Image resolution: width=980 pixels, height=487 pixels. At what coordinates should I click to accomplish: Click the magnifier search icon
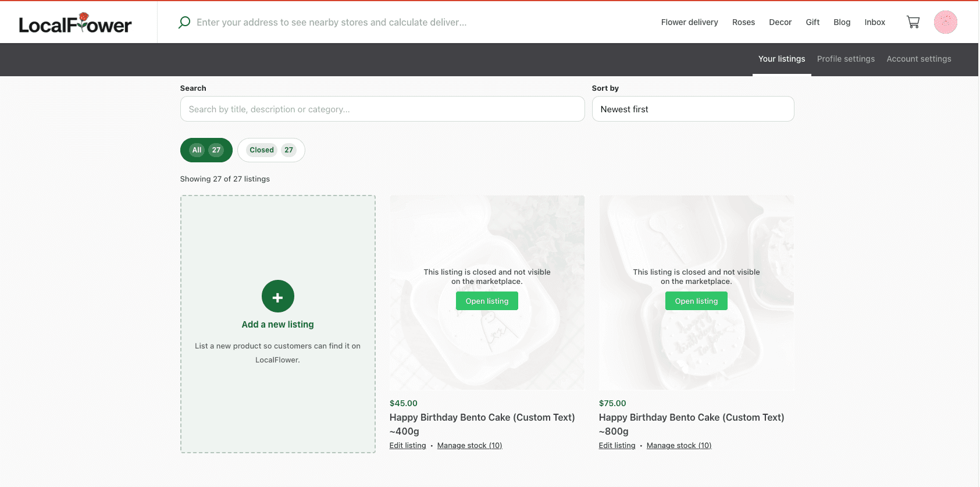pos(184,22)
